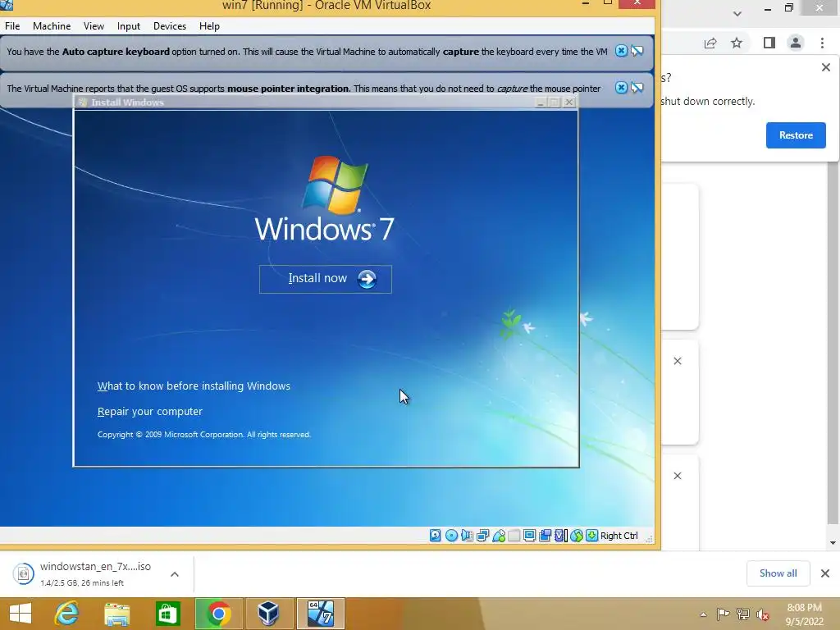The image size is (840, 630).
Task: Switch to win7 VM taskbar icon
Action: point(321,614)
